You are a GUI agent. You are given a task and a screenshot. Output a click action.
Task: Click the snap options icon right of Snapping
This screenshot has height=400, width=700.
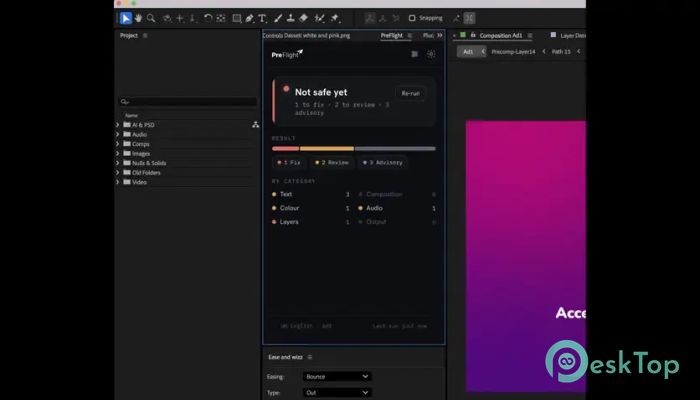(x=456, y=18)
